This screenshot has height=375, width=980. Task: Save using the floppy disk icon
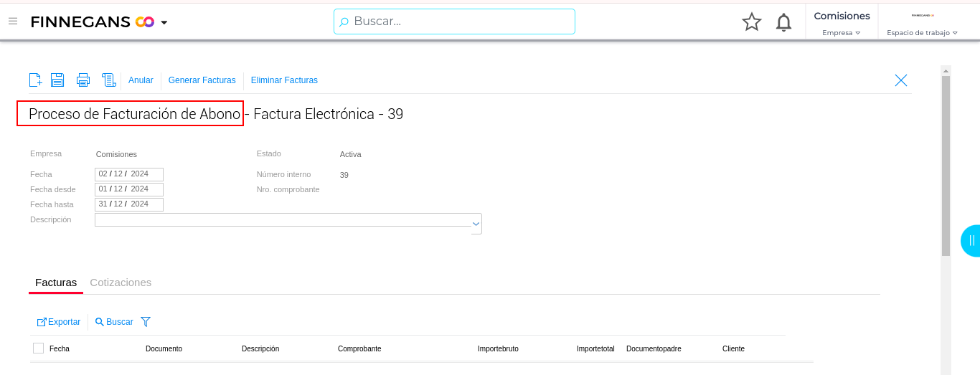tap(57, 80)
